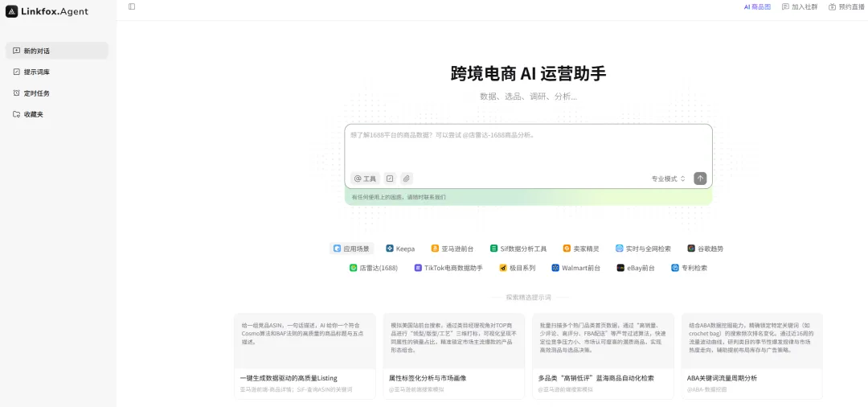Click the @ABA-数据挖掘 tool label
This screenshot has height=407, width=868.
tap(707, 389)
